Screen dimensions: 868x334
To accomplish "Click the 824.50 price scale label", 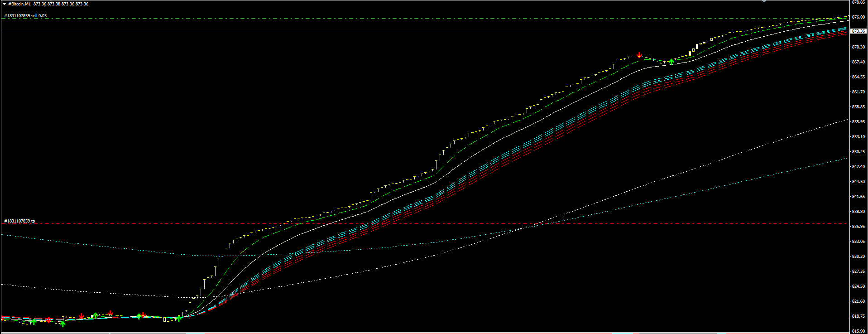I will 858,286.
